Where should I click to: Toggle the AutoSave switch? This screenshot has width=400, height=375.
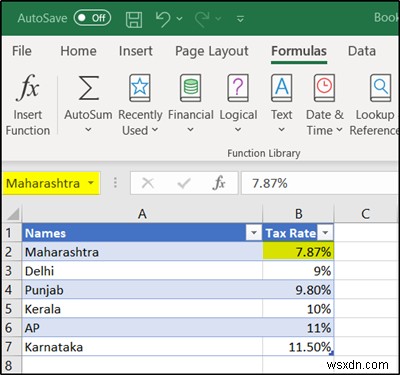point(92,18)
